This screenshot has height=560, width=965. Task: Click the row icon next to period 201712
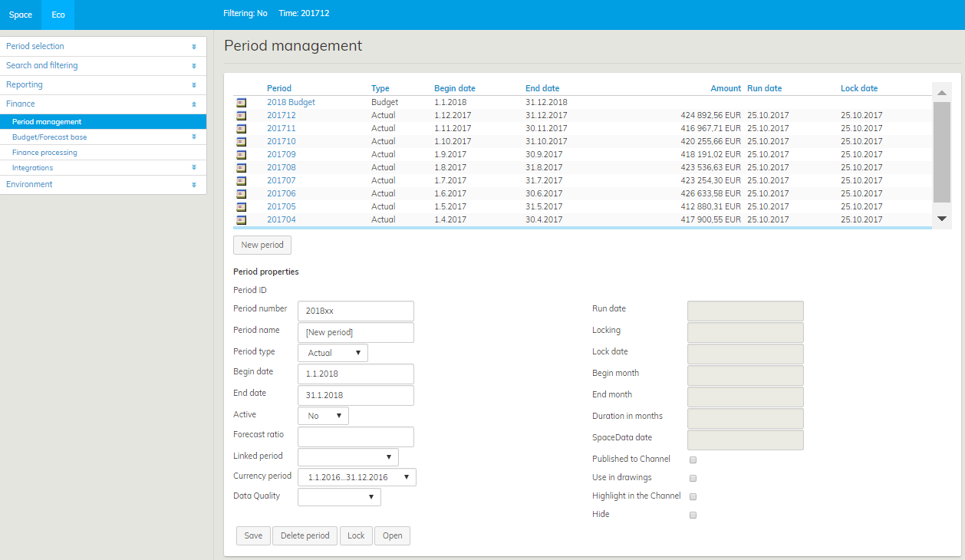click(242, 115)
